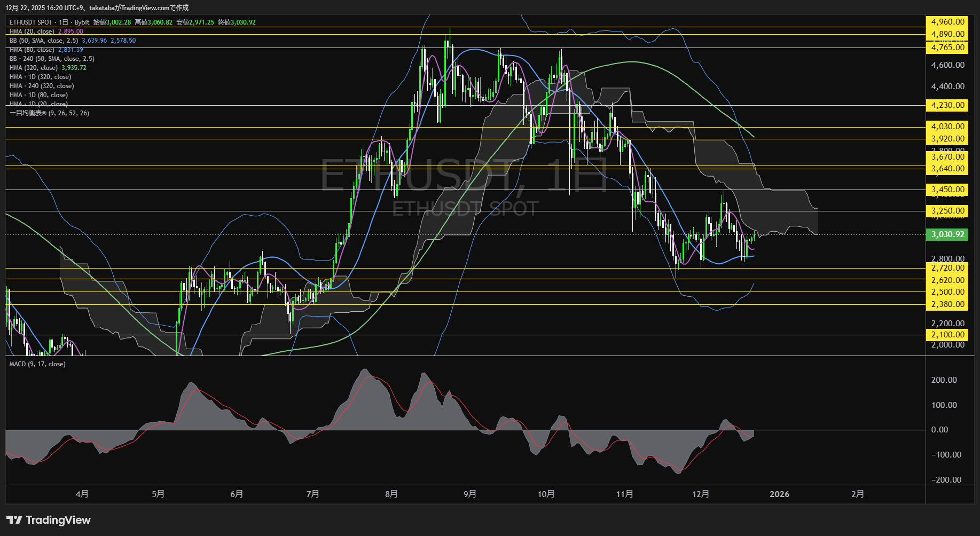The height and width of the screenshot is (536, 980).
Task: Select the BB (50, SMA, close, 2.5) legend
Action: [x=44, y=41]
